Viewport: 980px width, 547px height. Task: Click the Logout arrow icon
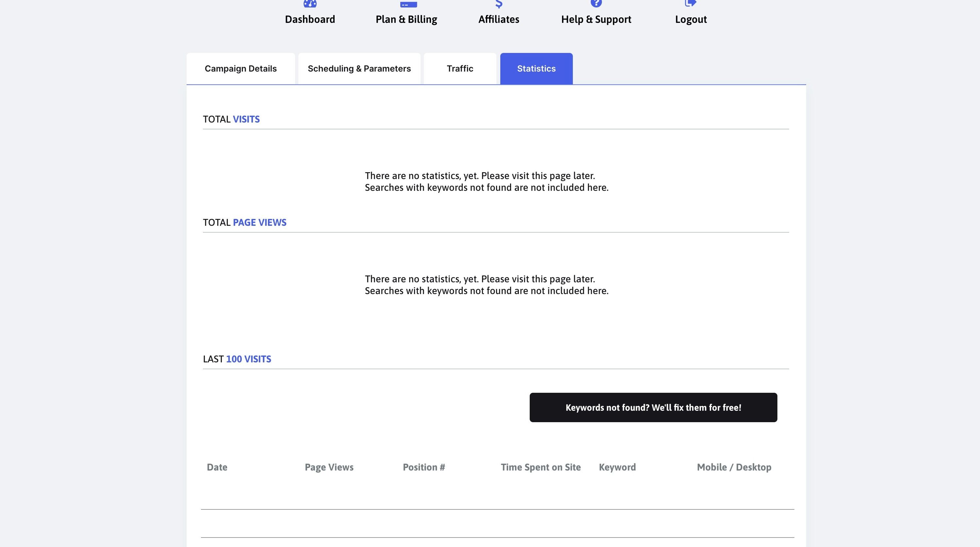click(x=690, y=3)
